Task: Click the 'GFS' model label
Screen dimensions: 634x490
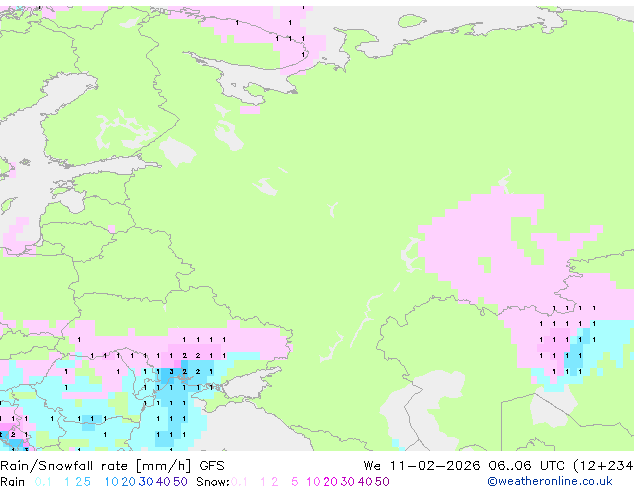Action: coord(212,466)
